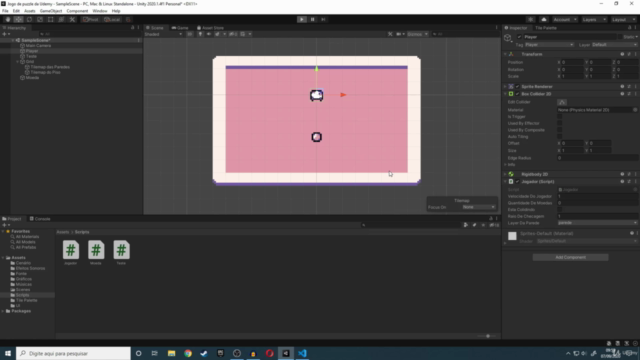Open the Jogador script file in Project

click(x=71, y=253)
